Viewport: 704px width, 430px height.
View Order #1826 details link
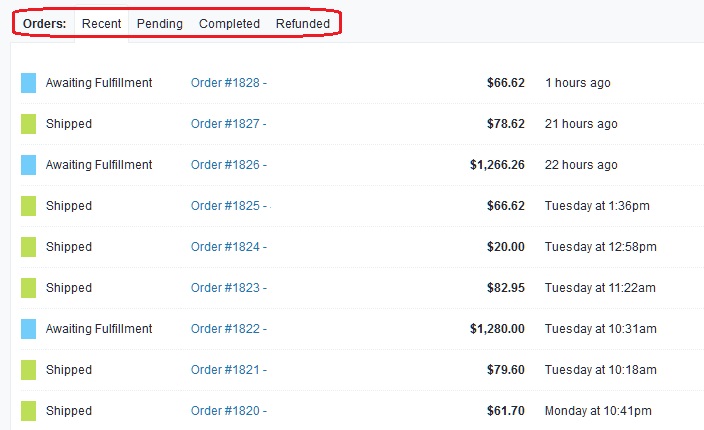pyautogui.click(x=228, y=165)
